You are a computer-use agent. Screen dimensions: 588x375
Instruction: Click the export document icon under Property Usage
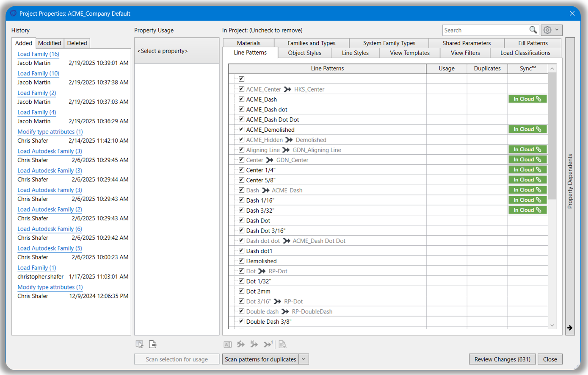153,344
